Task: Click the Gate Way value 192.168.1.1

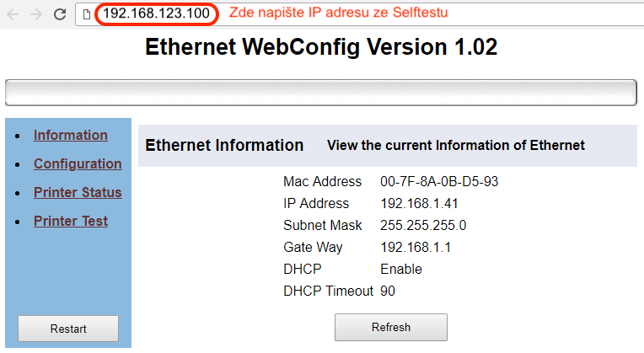Action: click(416, 247)
